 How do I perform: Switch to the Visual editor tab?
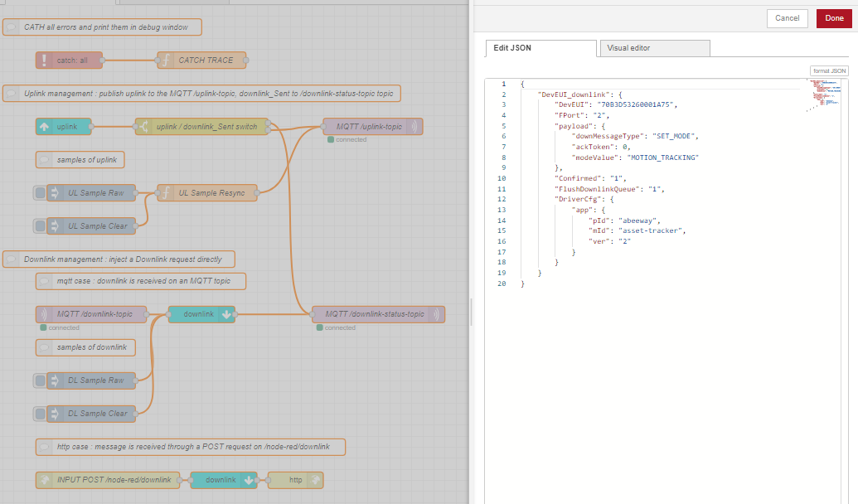point(654,48)
